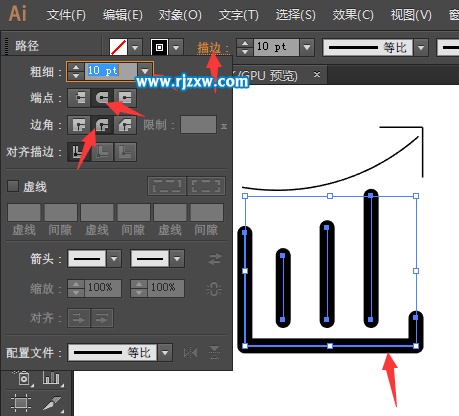Screen dimensions: 459x416
Task: Click preserve exact dash lengths icon
Action: tap(167, 186)
